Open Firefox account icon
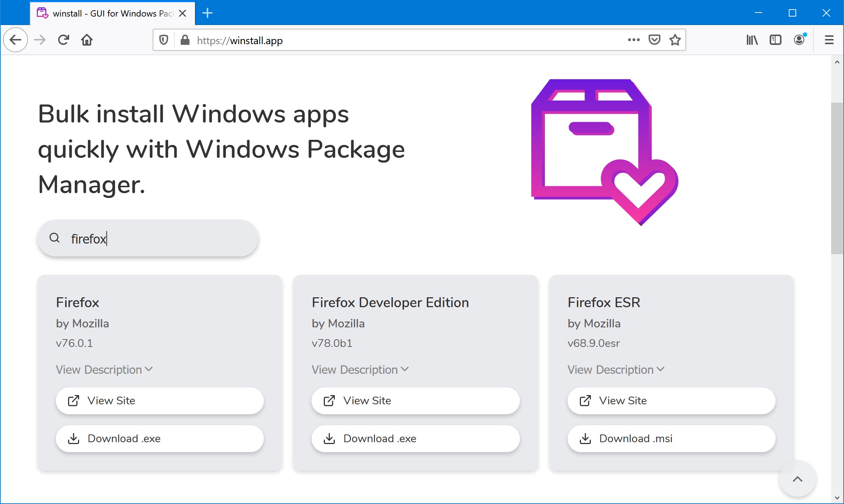 (x=799, y=40)
